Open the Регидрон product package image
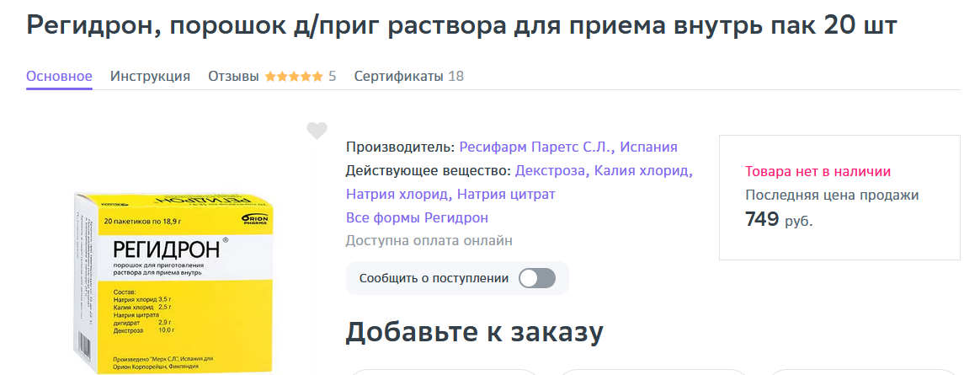 coord(173,282)
